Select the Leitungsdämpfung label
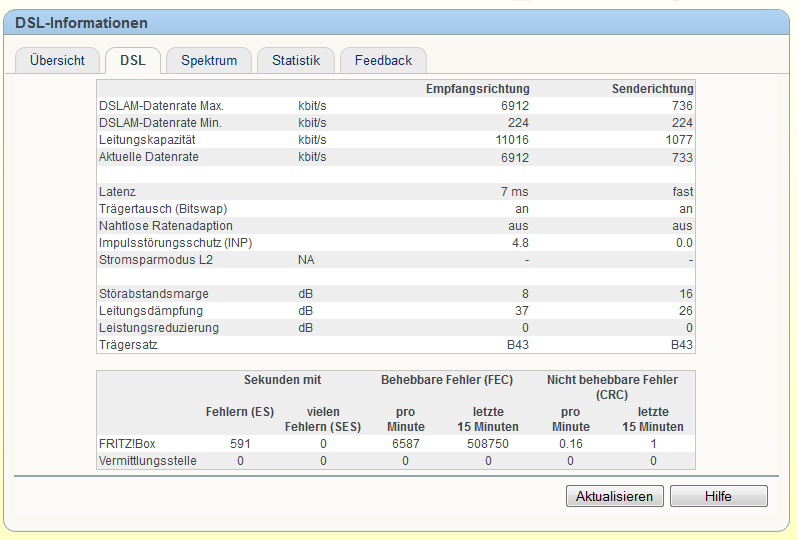Image resolution: width=798 pixels, height=540 pixels. 151,310
